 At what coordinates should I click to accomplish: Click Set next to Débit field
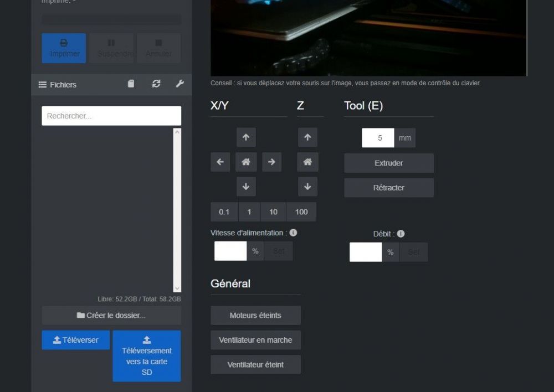[413, 252]
